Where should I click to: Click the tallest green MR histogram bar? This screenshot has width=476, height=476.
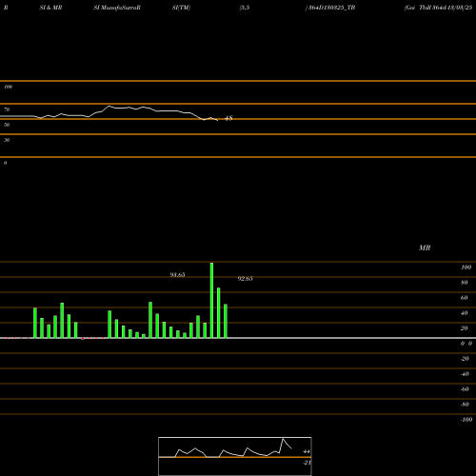pos(211,300)
